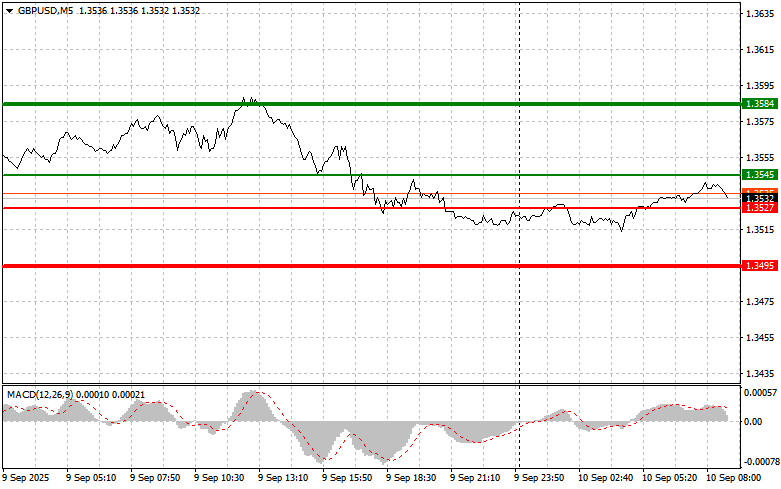Click the 9 Sep 2025 date label
781x489 pixels.
[x=29, y=479]
